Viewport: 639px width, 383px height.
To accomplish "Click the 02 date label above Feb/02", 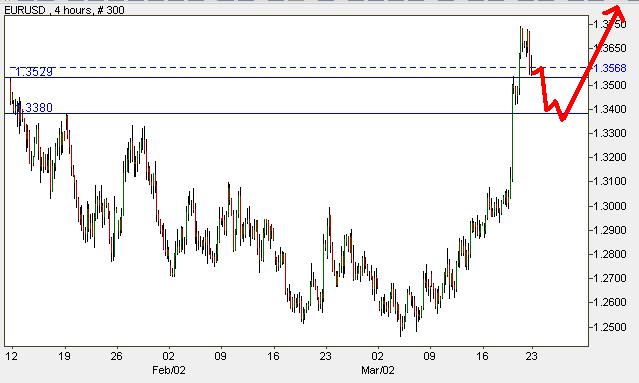I will click(x=168, y=356).
